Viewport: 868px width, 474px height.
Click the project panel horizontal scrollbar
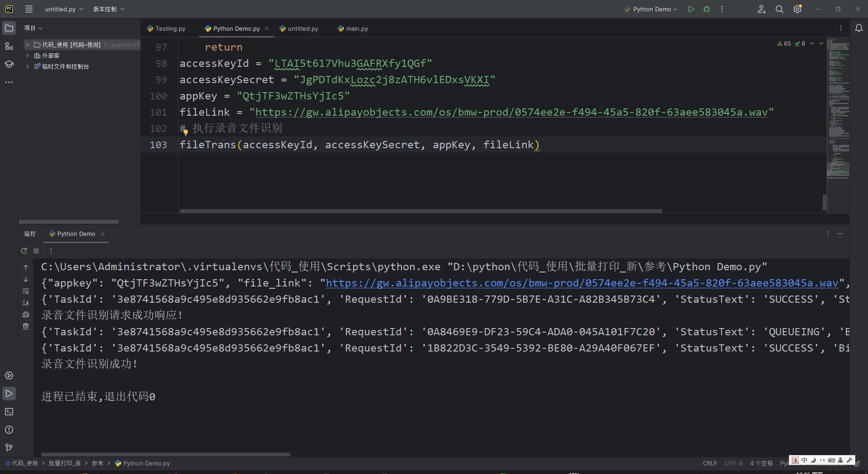point(69,222)
